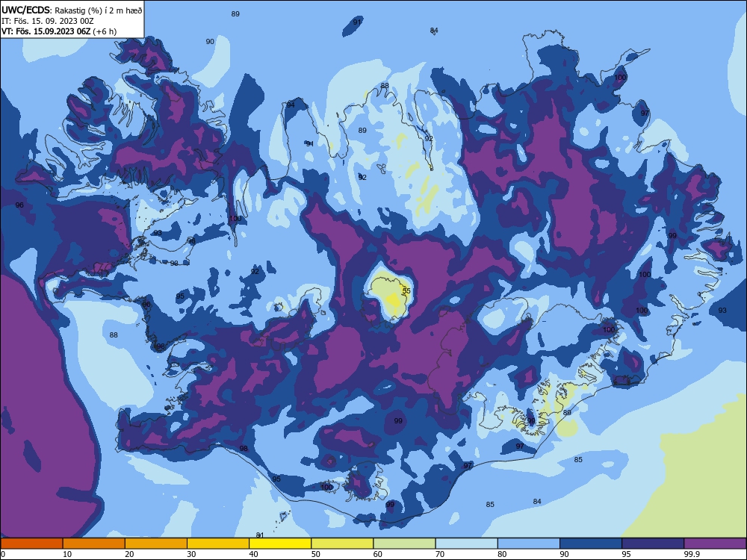
Task: Click the legend scale label 30
Action: (191, 554)
